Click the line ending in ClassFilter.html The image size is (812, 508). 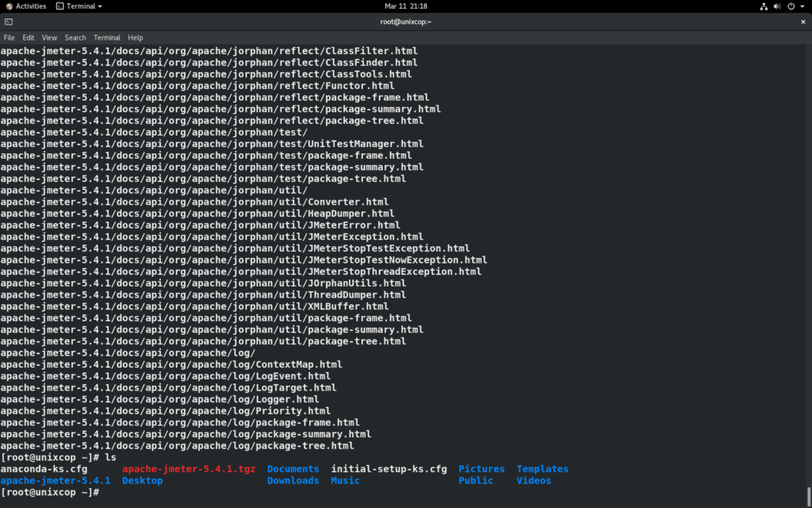tap(209, 51)
